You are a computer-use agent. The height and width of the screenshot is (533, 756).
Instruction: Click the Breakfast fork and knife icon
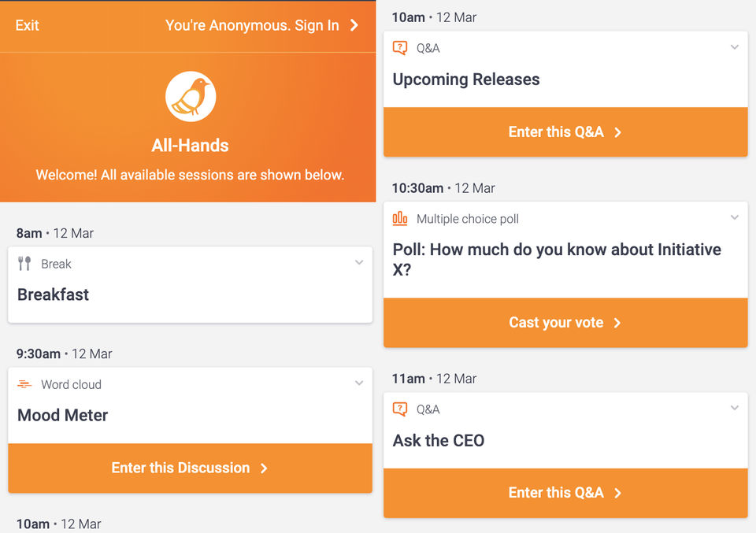pos(25,264)
